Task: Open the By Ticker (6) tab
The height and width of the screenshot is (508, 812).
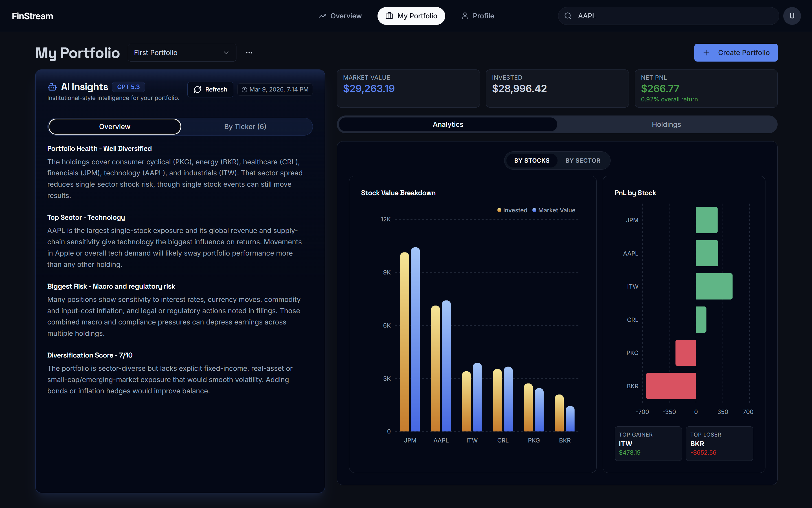Action: coord(245,127)
